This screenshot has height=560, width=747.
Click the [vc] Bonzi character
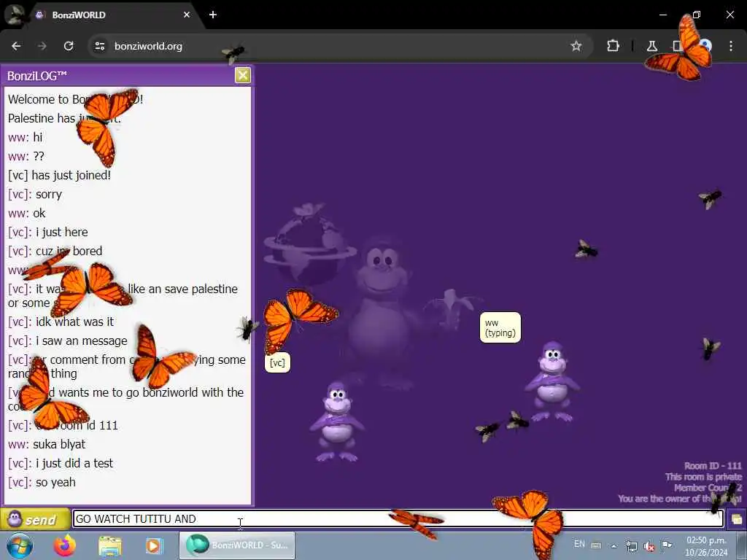[337, 422]
